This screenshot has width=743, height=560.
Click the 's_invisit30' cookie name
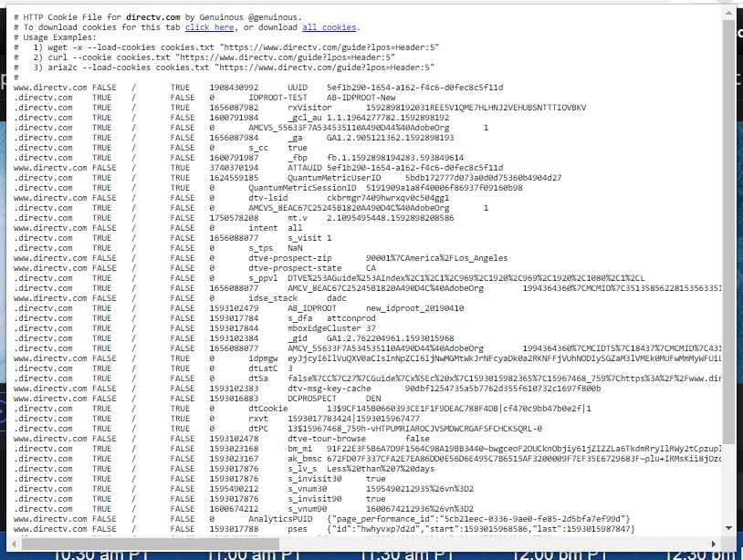315,479
